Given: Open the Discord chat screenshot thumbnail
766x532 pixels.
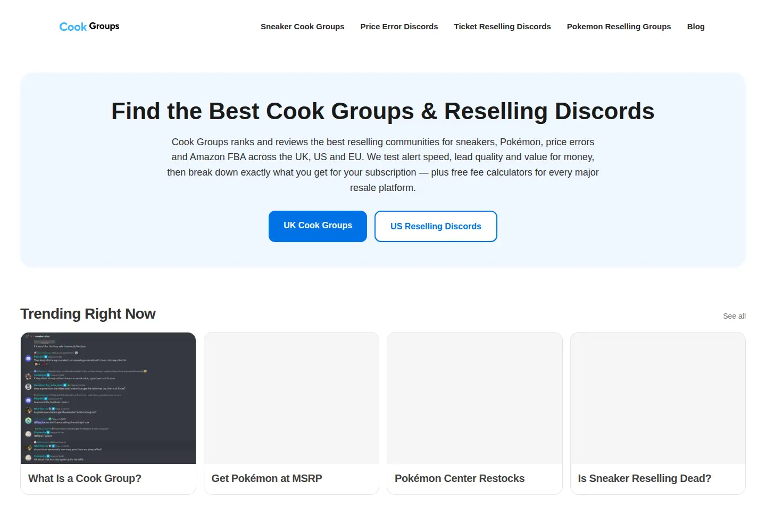Looking at the screenshot, I should [108, 398].
